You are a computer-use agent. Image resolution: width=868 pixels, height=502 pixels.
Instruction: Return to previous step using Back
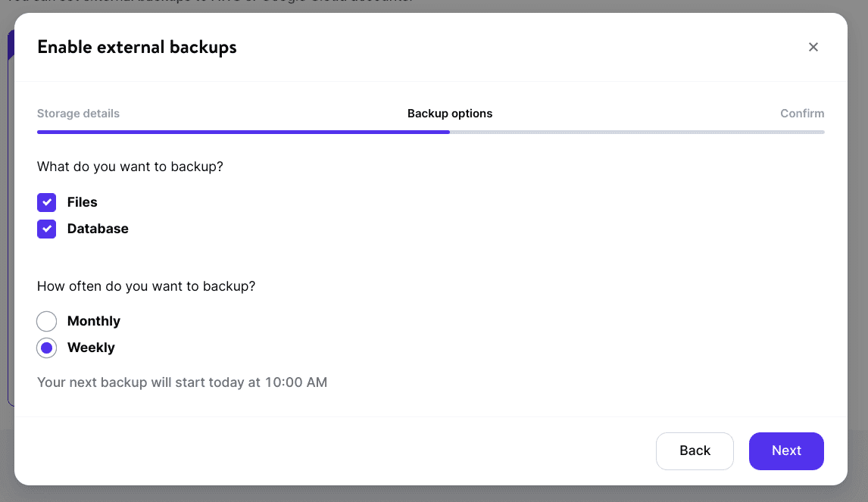[695, 451]
